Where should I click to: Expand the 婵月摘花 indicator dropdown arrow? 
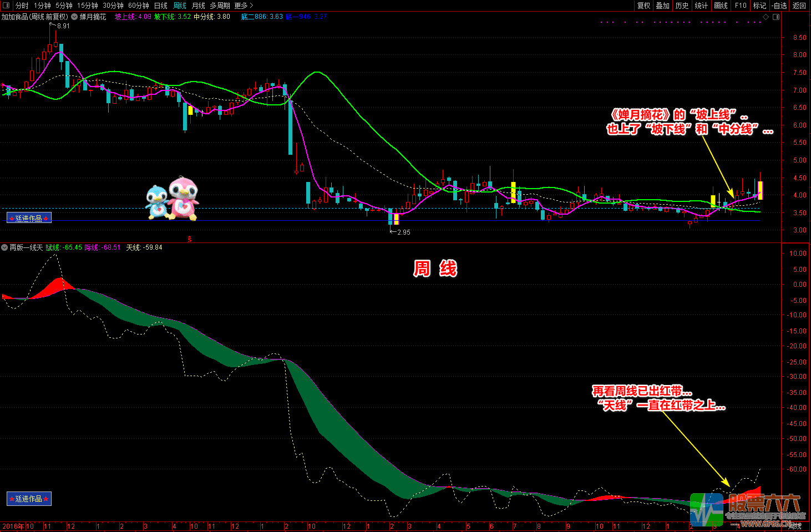pos(74,17)
